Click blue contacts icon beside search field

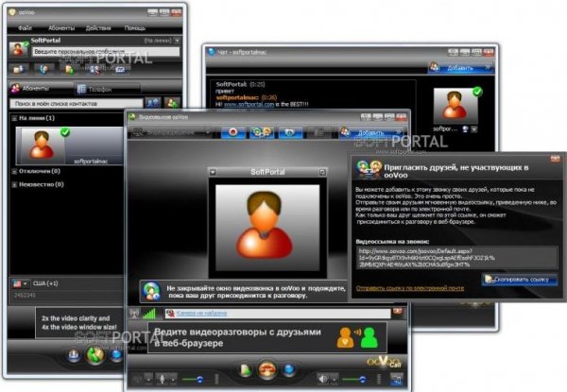[153, 103]
